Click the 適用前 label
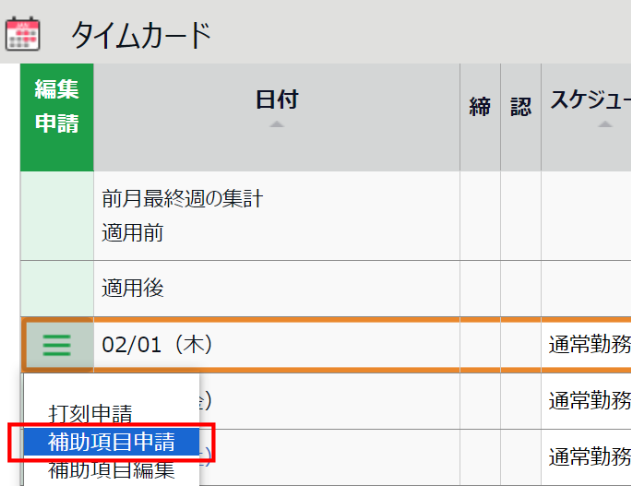This screenshot has width=631, height=486. pos(133,233)
